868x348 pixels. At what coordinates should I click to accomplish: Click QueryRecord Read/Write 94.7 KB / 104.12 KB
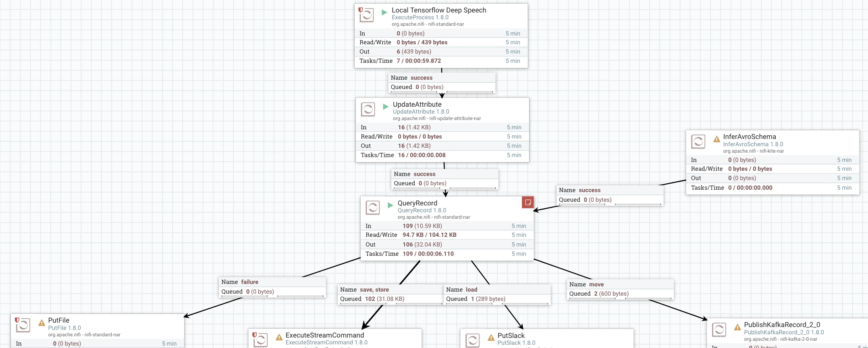(x=430, y=235)
